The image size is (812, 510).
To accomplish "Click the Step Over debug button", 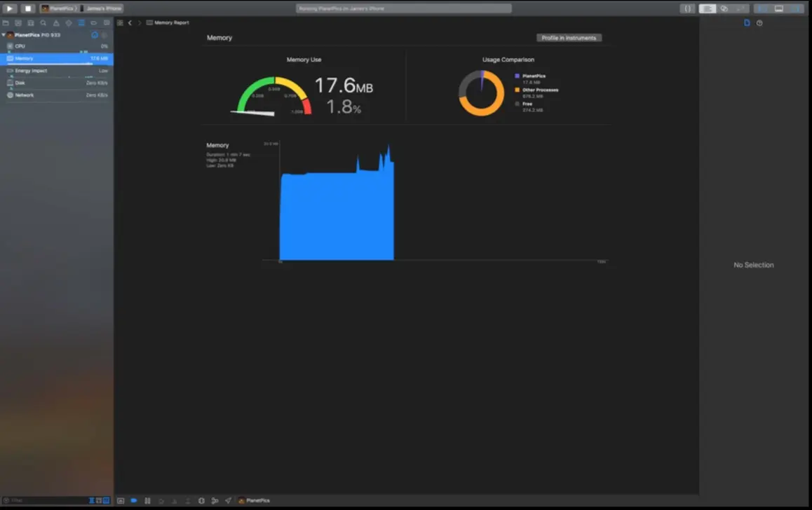I will 161,500.
